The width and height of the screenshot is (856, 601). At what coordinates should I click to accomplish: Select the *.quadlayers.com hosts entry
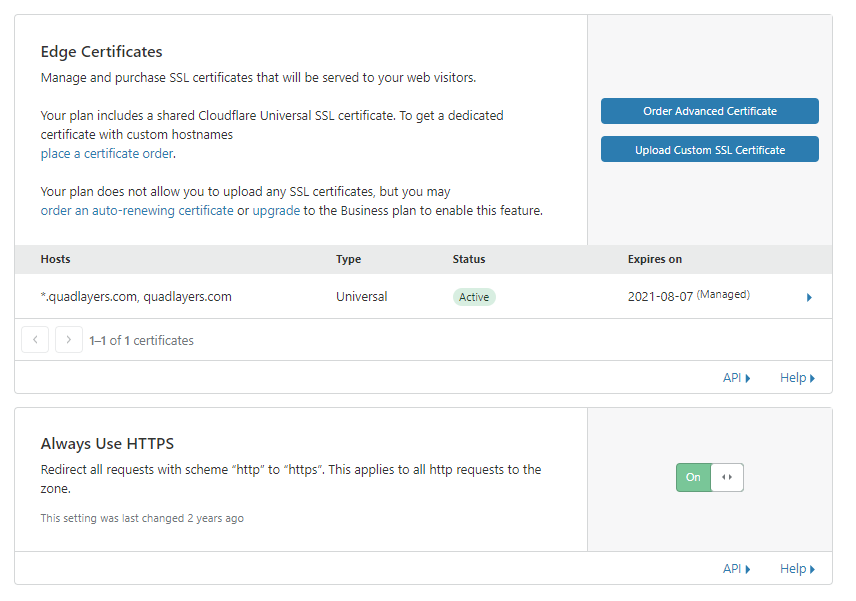click(x=136, y=297)
